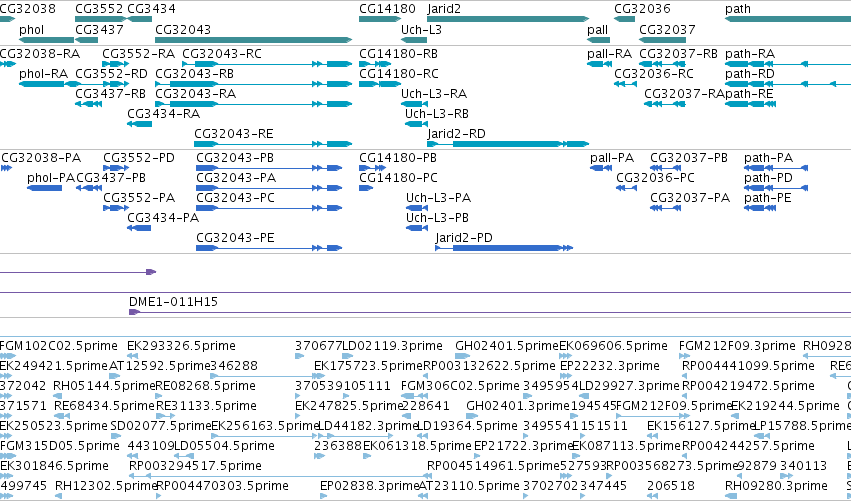851x501 pixels.
Task: Click transcript pall-RA label
Action: click(609, 54)
